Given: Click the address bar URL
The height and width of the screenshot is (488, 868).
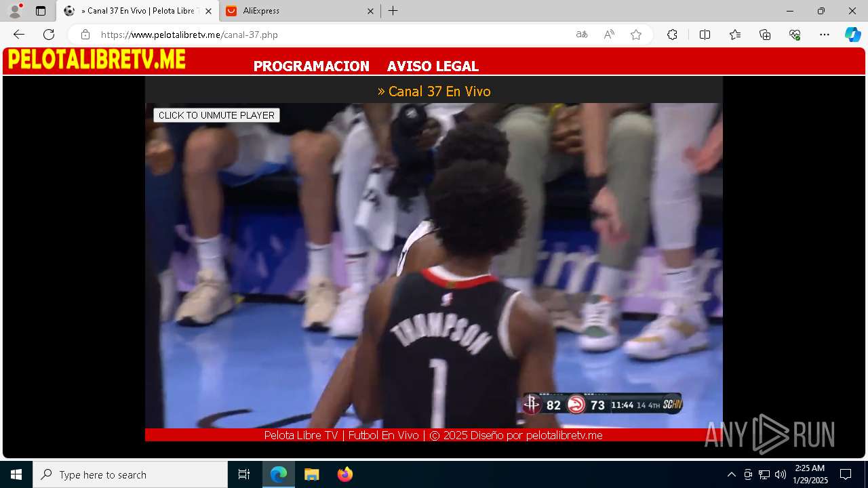Looking at the screenshot, I should pos(189,35).
